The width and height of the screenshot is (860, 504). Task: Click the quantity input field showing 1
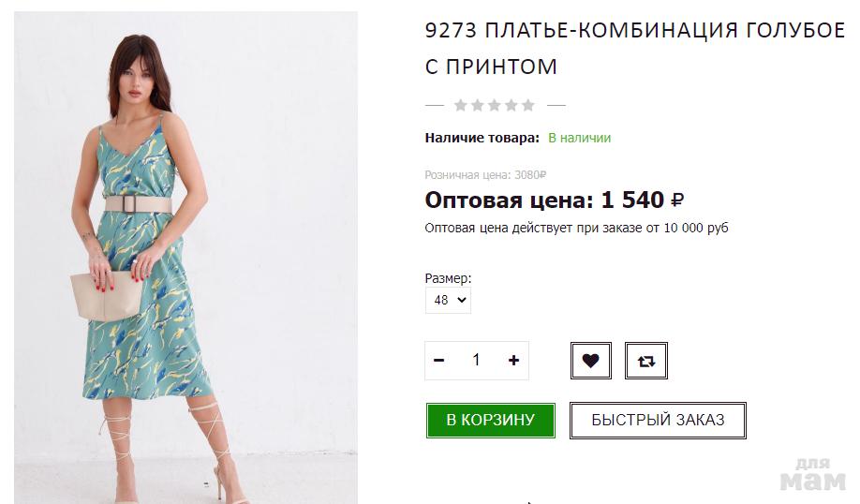point(476,361)
